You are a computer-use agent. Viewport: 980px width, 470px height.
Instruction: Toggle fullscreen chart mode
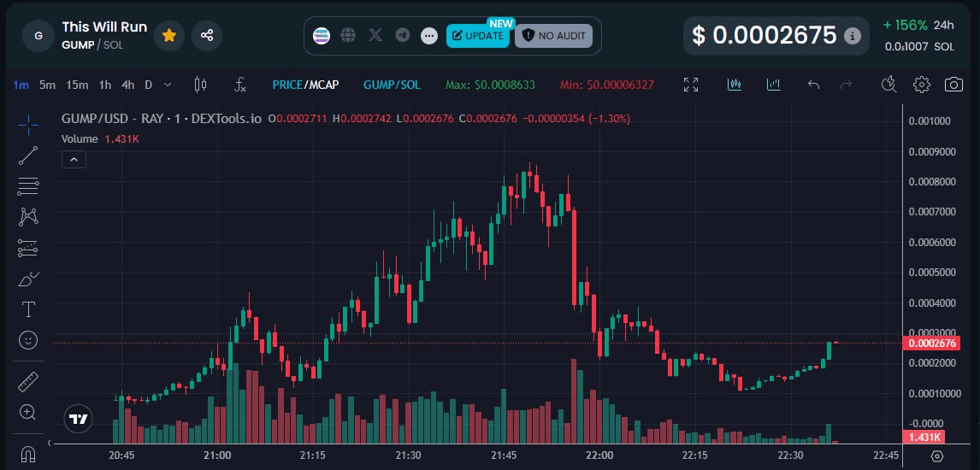[x=691, y=85]
